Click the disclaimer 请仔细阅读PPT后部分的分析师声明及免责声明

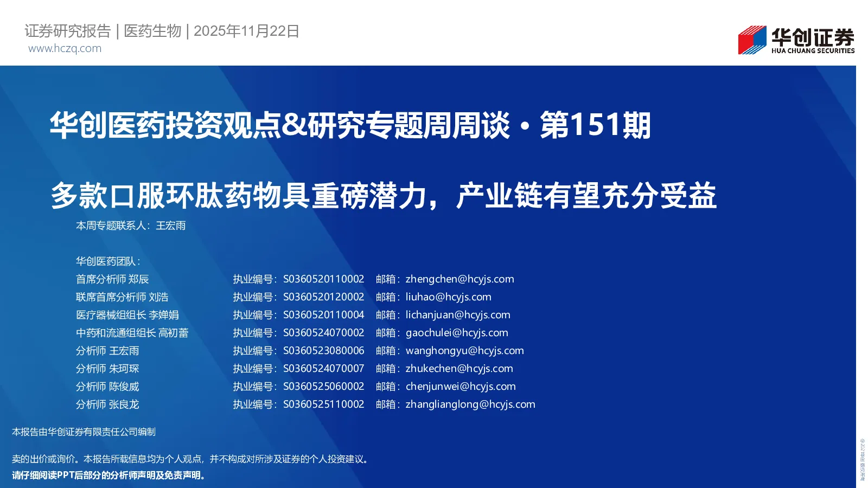pyautogui.click(x=108, y=475)
